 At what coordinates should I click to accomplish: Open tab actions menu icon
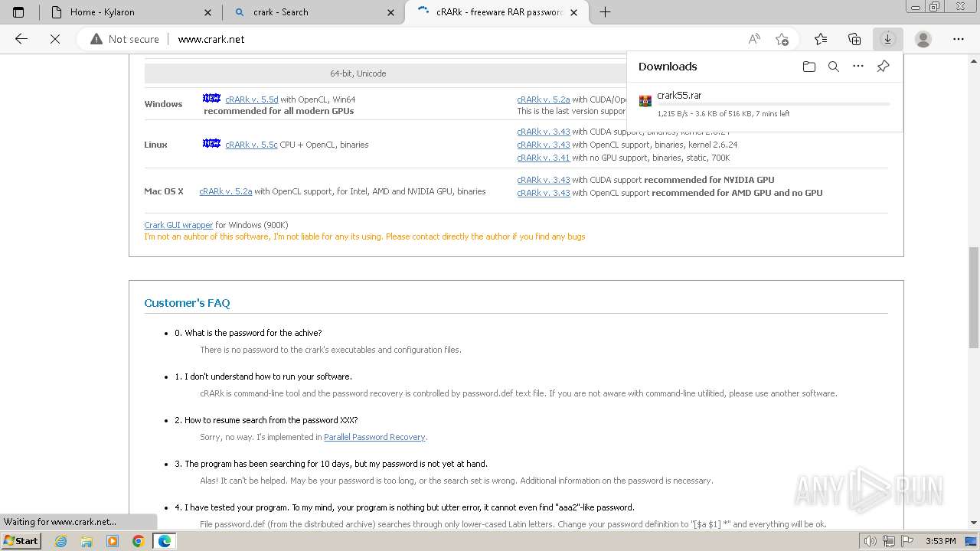(18, 12)
